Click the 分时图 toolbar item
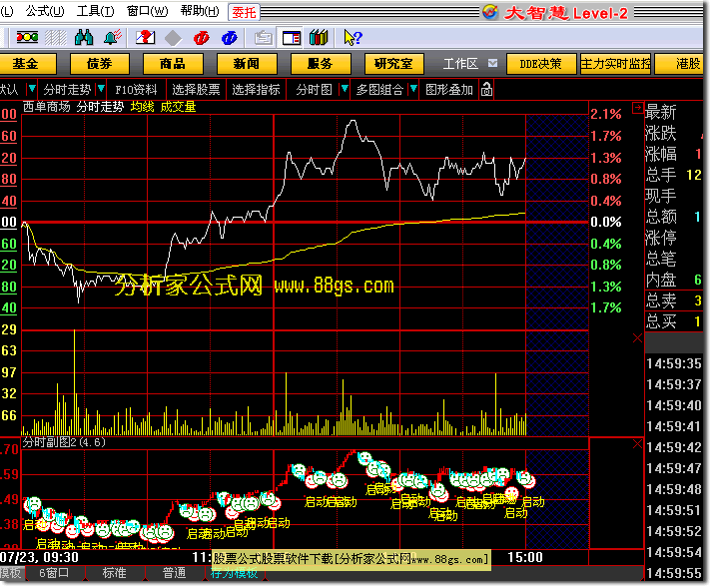The image size is (713, 588). 315,90
